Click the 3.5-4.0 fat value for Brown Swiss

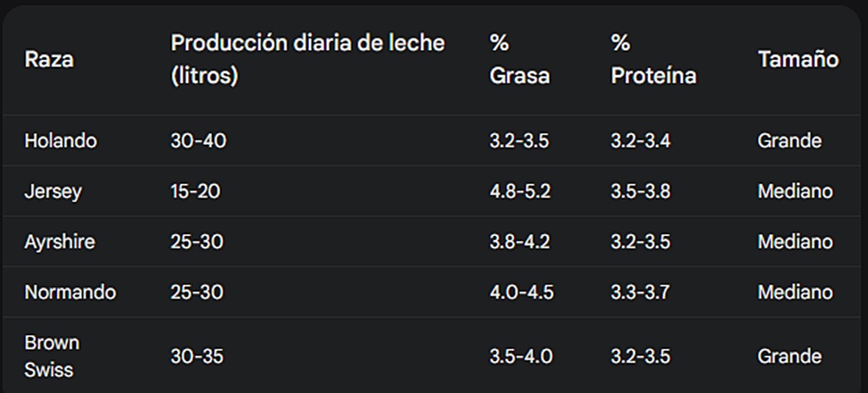point(521,356)
